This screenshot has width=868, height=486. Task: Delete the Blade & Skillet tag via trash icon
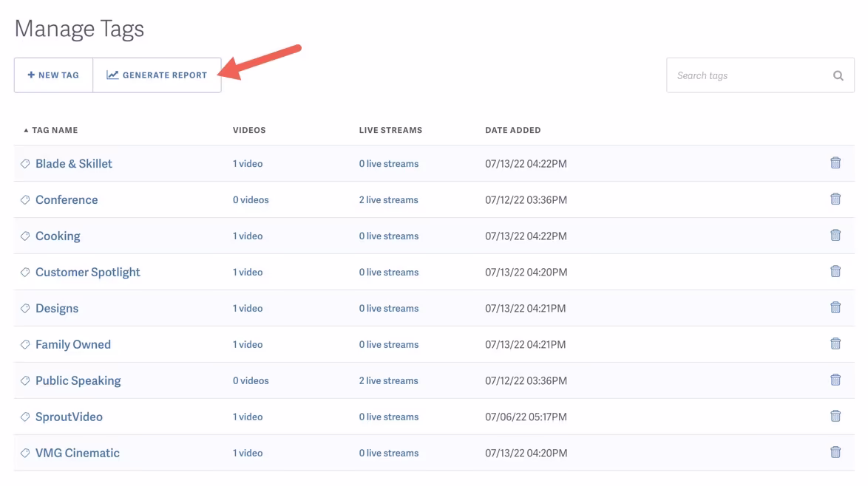(835, 163)
